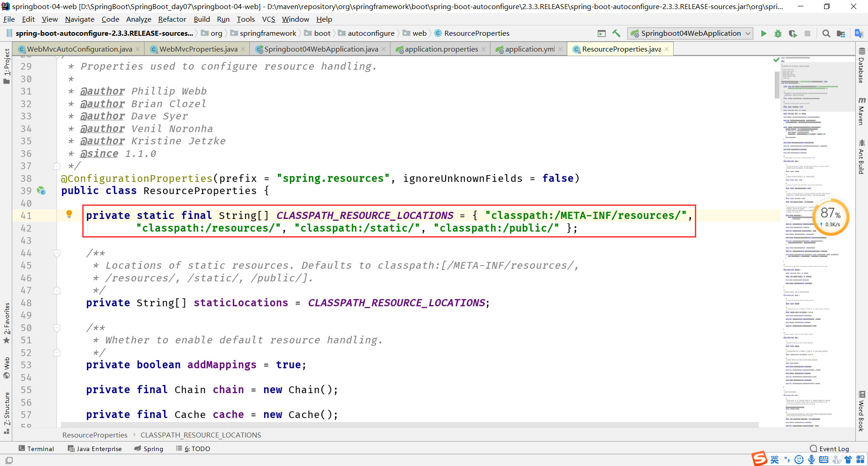Open the Spring tool window

coord(149,449)
